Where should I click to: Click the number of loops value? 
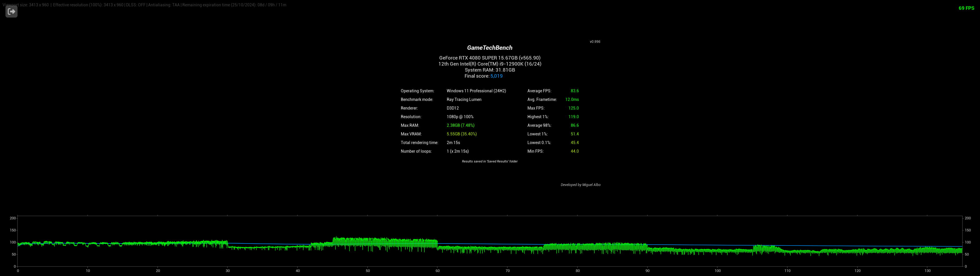[457, 151]
